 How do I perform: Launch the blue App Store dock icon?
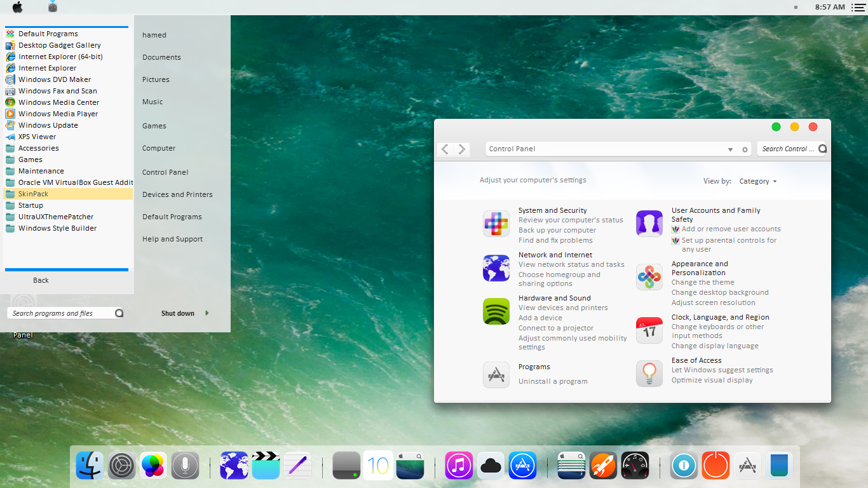(x=522, y=466)
